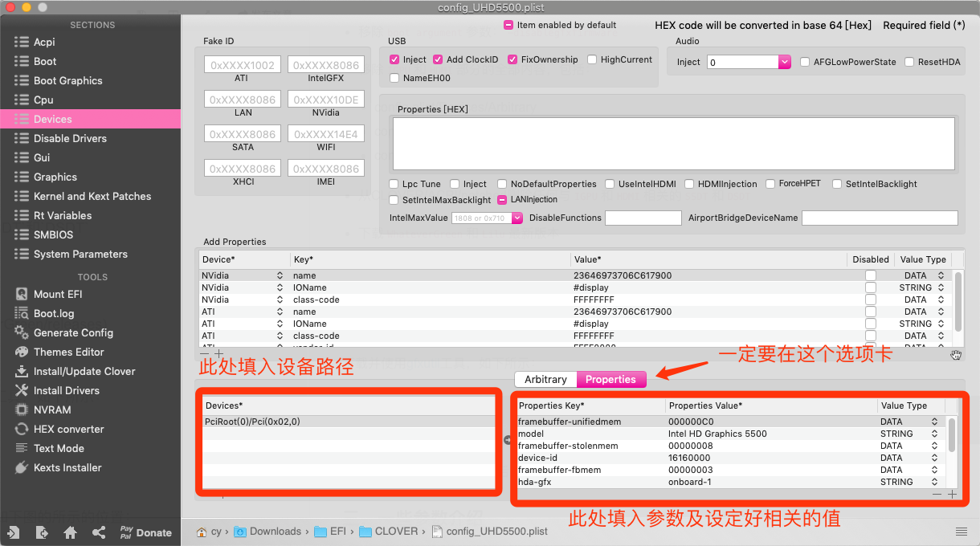Open the Boot.log viewer
Screen dimensions: 980x546
pyautogui.click(x=54, y=313)
